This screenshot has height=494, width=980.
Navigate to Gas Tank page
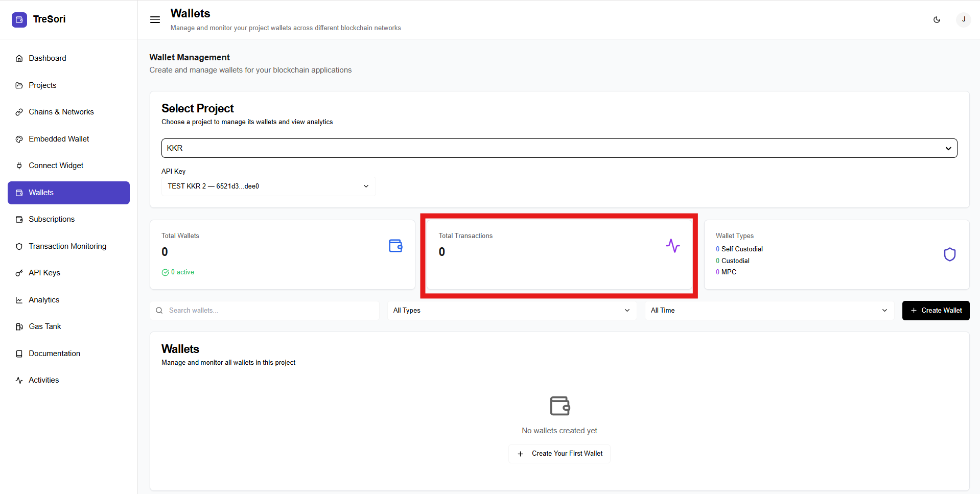[x=45, y=326]
